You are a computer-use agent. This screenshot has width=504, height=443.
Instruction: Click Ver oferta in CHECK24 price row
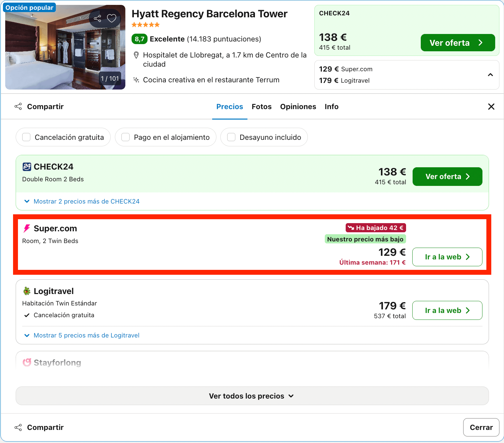tap(447, 176)
